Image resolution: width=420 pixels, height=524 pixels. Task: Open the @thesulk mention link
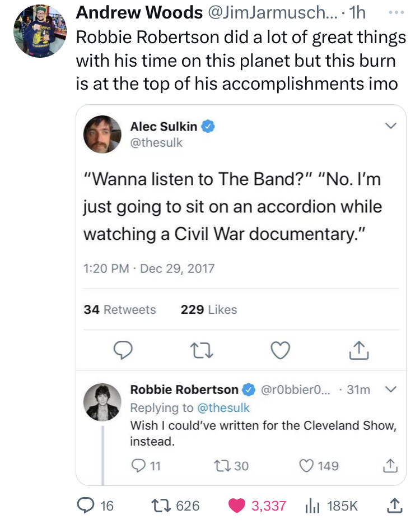[x=223, y=407]
